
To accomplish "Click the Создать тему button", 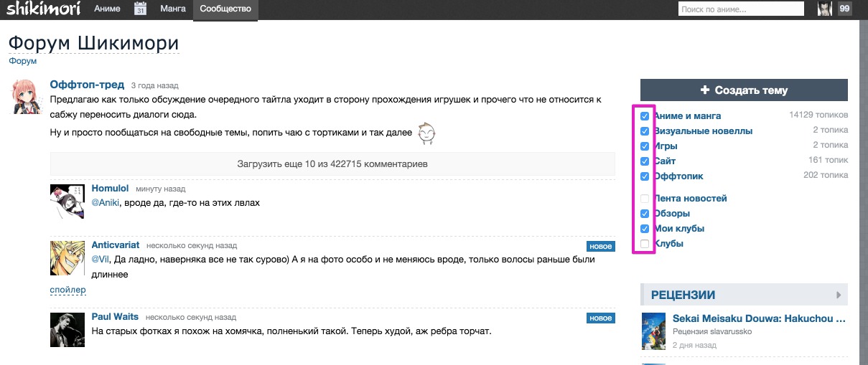I will (744, 90).
